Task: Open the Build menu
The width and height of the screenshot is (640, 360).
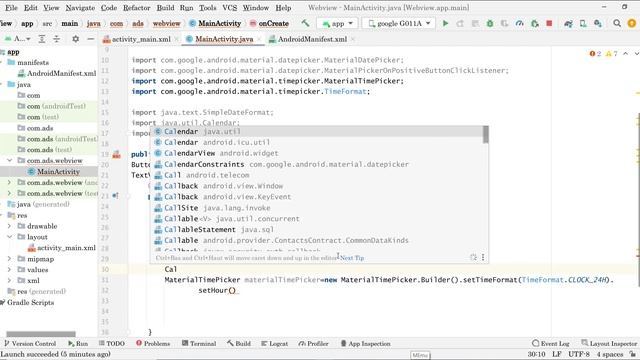Action: tap(165, 7)
